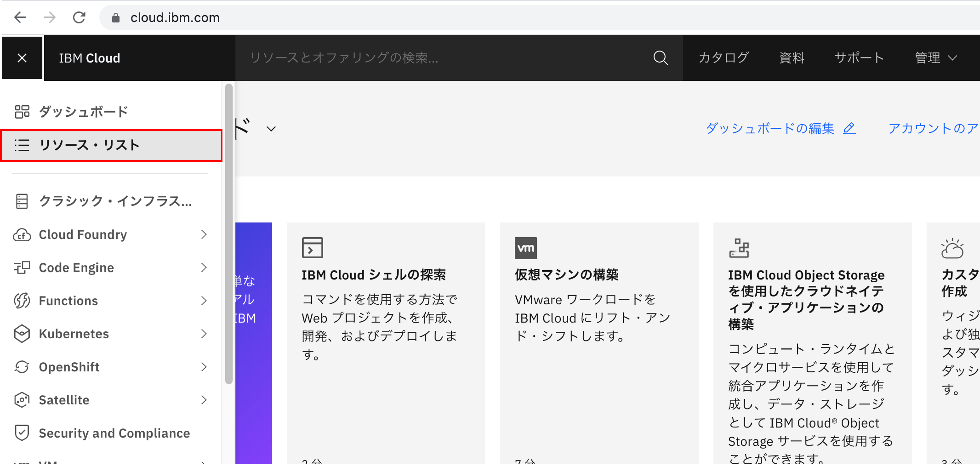Click the search magnifier icon
The image size is (980, 465).
tap(660, 58)
